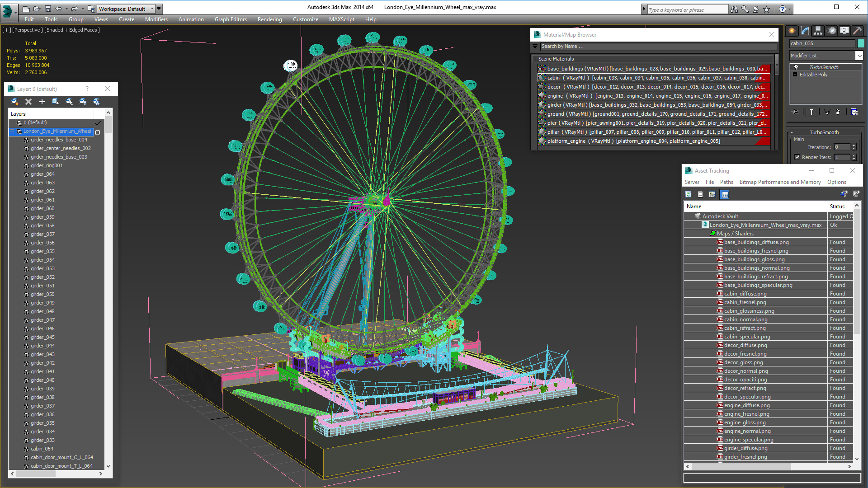Image resolution: width=868 pixels, height=488 pixels.
Task: Select the cabin VRayMtl material row
Action: pyautogui.click(x=654, y=78)
